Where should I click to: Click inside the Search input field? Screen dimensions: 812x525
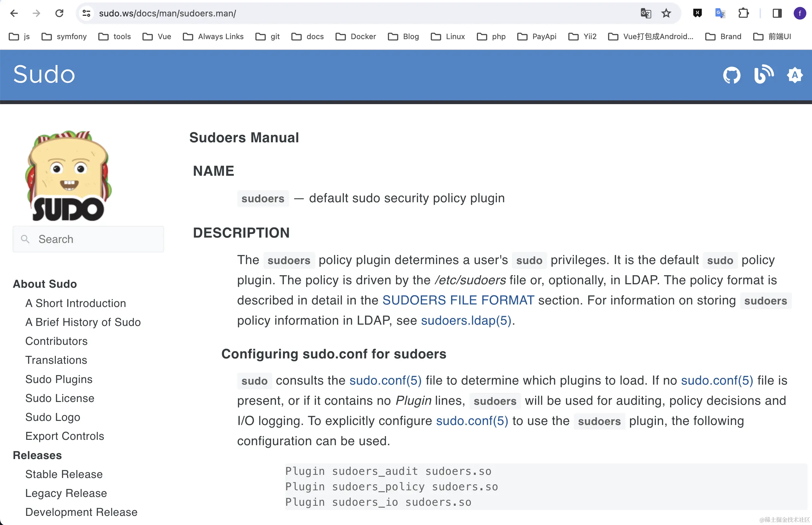88,239
